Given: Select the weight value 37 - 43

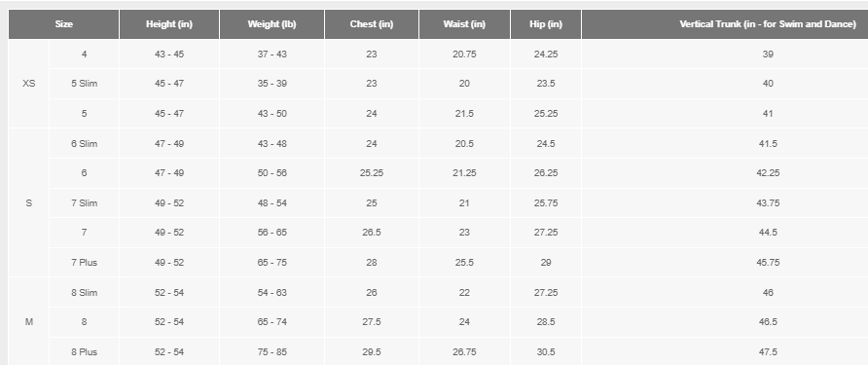Looking at the screenshot, I should click(x=271, y=55).
